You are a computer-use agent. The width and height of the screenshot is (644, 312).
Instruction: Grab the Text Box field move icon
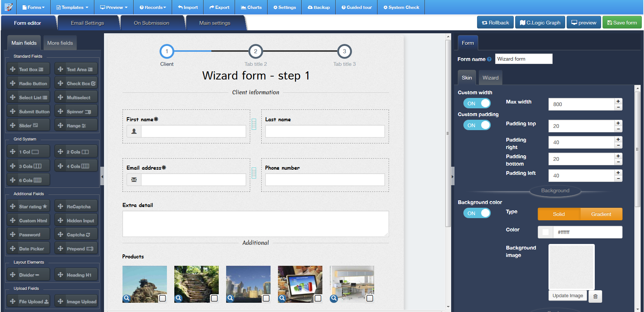(13, 69)
